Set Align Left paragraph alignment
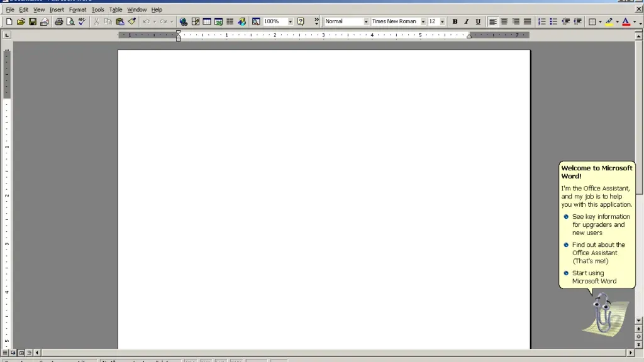 (x=492, y=22)
